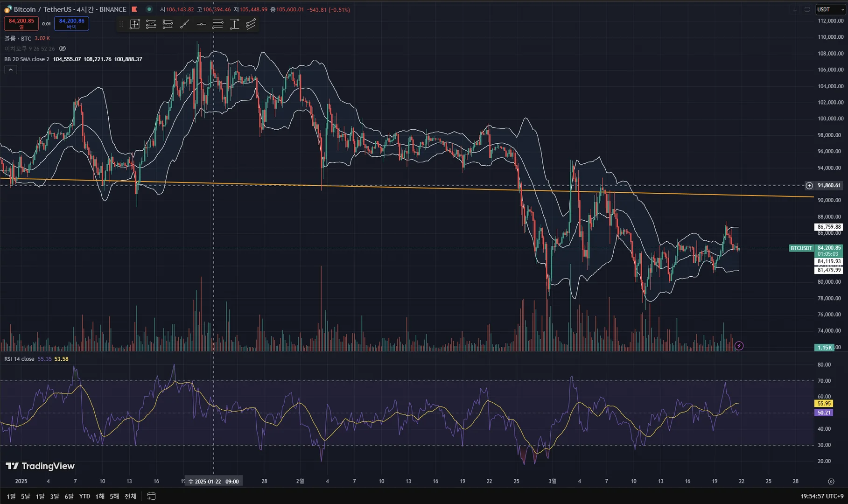Click the purple lightning bolt icon
848x504 pixels.
[x=739, y=346]
